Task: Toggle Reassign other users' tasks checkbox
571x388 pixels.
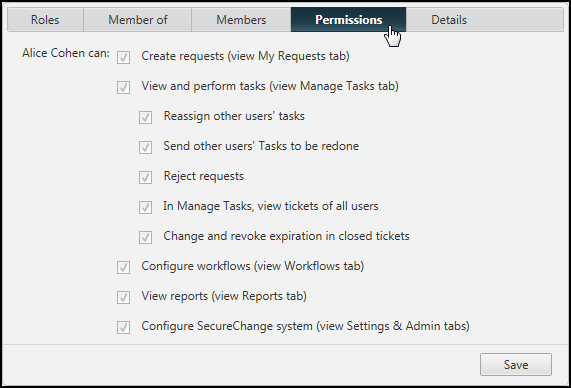Action: [x=145, y=117]
